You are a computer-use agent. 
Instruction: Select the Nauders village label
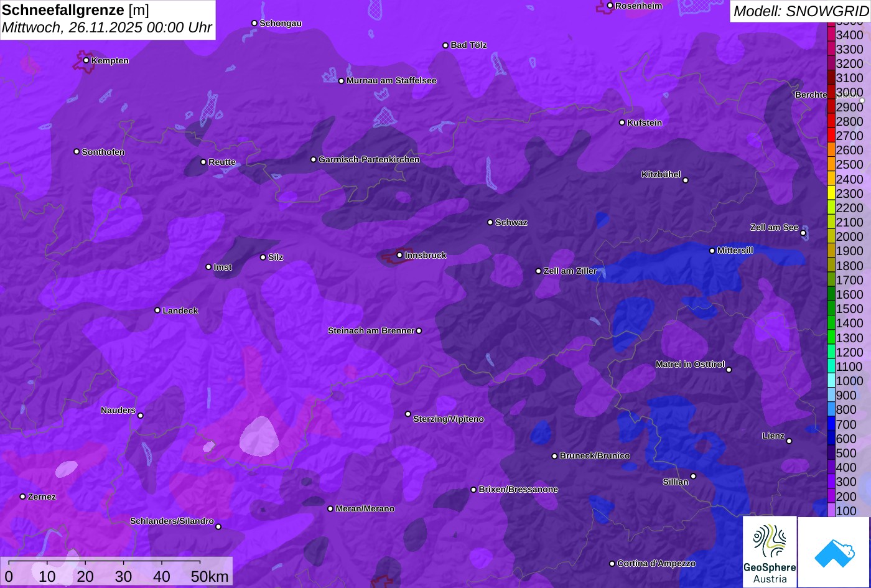118,410
